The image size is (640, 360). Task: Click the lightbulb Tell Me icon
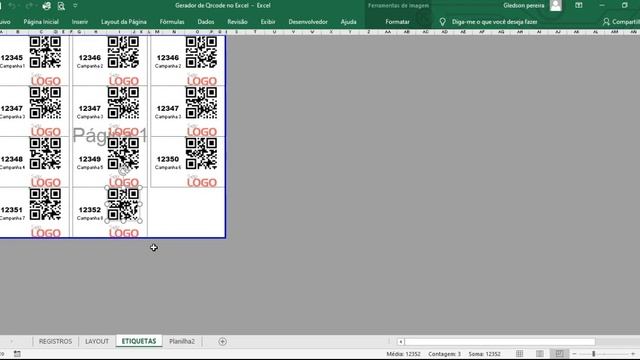tap(442, 22)
